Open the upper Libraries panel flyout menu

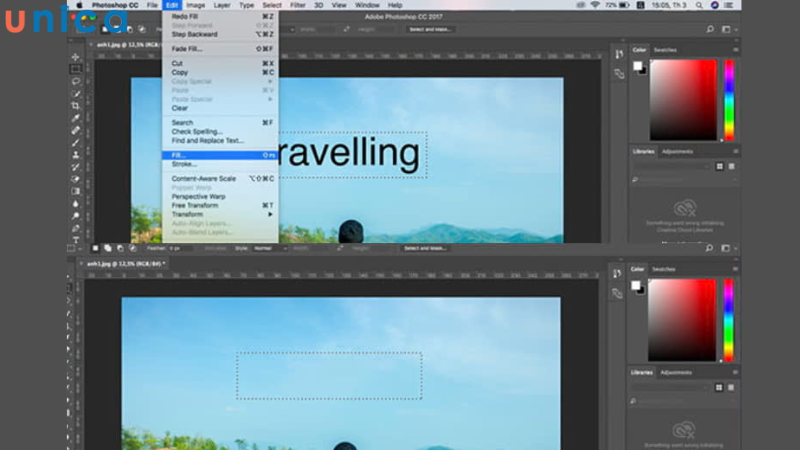click(x=735, y=152)
